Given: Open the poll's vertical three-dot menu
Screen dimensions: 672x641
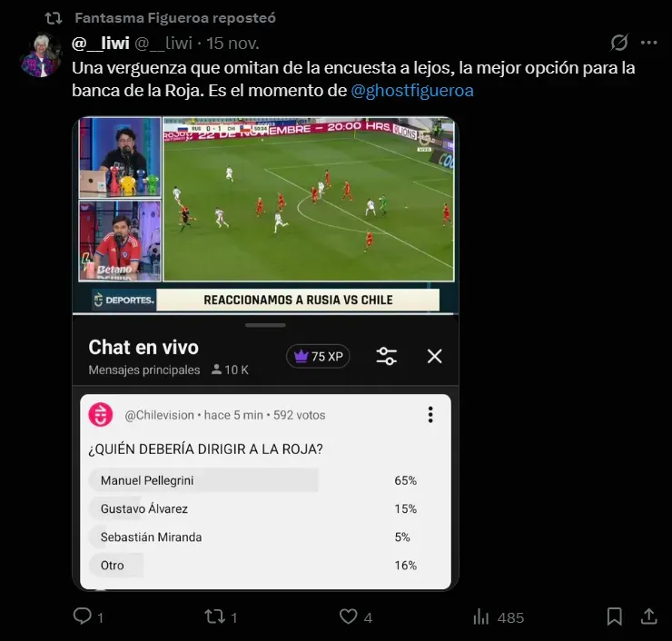Looking at the screenshot, I should point(430,414).
